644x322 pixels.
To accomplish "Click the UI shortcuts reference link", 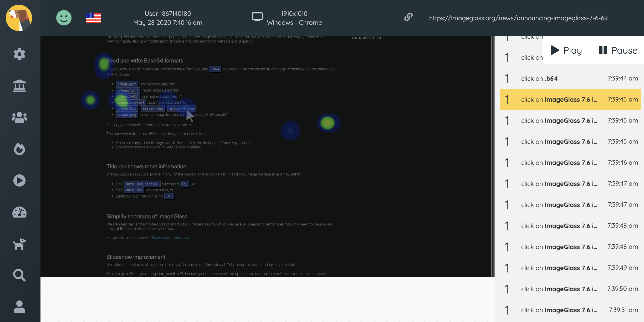I will point(170,238).
